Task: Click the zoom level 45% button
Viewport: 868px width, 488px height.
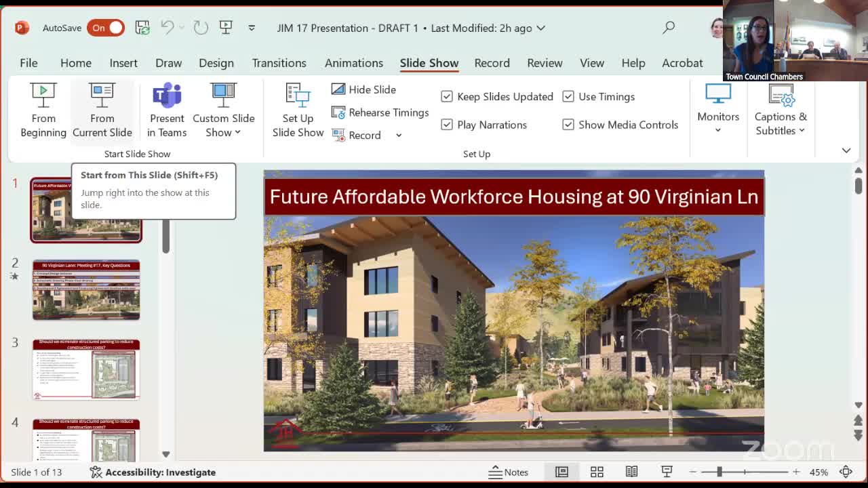Action: (818, 472)
